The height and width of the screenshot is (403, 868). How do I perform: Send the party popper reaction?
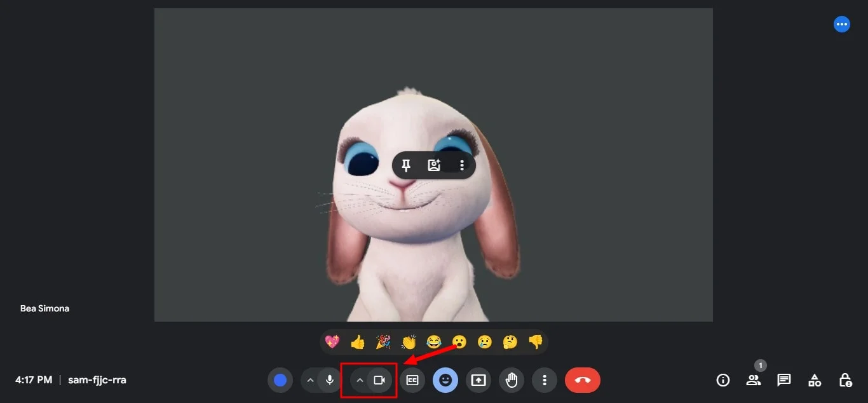383,342
